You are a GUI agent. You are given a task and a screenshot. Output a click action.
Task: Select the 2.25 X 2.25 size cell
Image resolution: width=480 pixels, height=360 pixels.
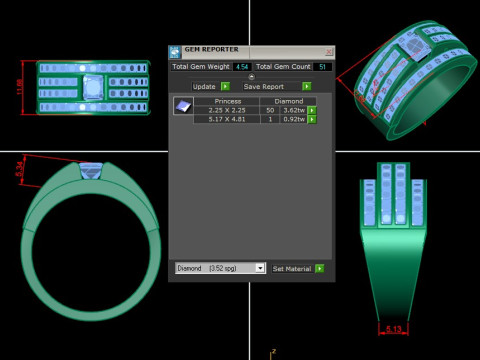tap(227, 110)
